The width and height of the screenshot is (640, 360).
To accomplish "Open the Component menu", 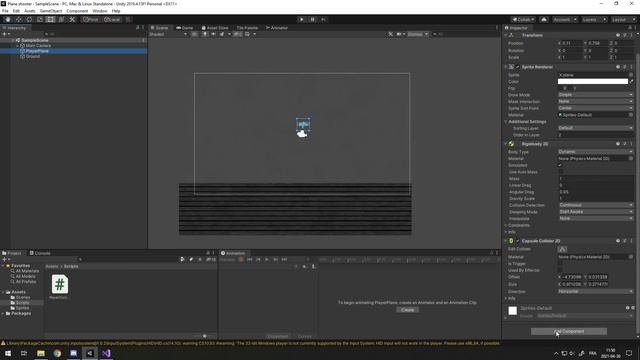I will coord(77,11).
